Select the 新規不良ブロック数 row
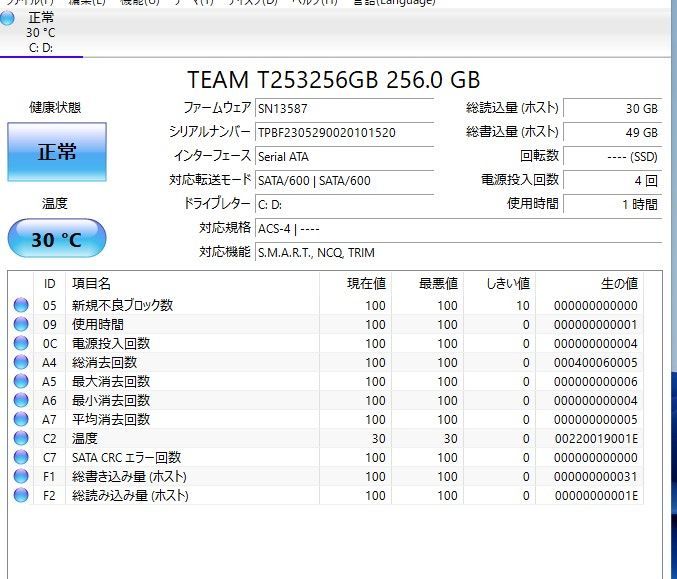 326,305
